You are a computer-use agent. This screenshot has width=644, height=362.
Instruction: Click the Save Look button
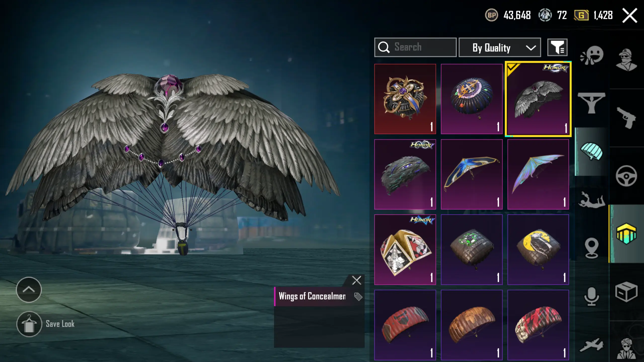pos(46,324)
